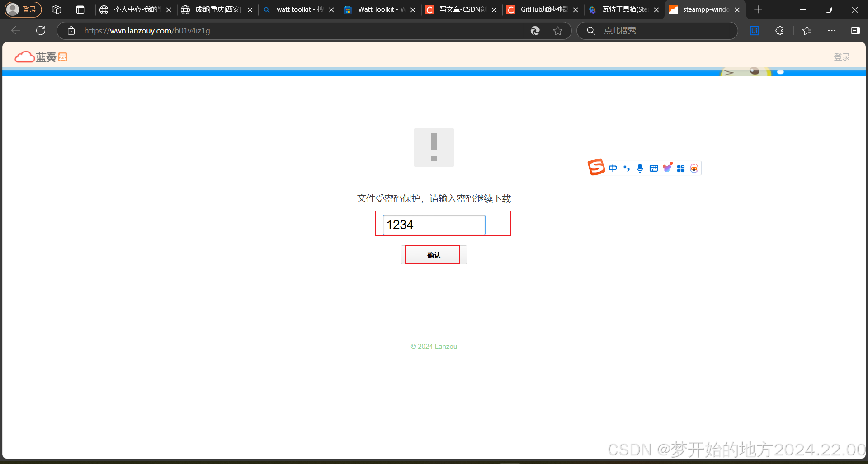Image resolution: width=868 pixels, height=464 pixels.
Task: Open the Favorites list dropdown
Action: pyautogui.click(x=807, y=30)
